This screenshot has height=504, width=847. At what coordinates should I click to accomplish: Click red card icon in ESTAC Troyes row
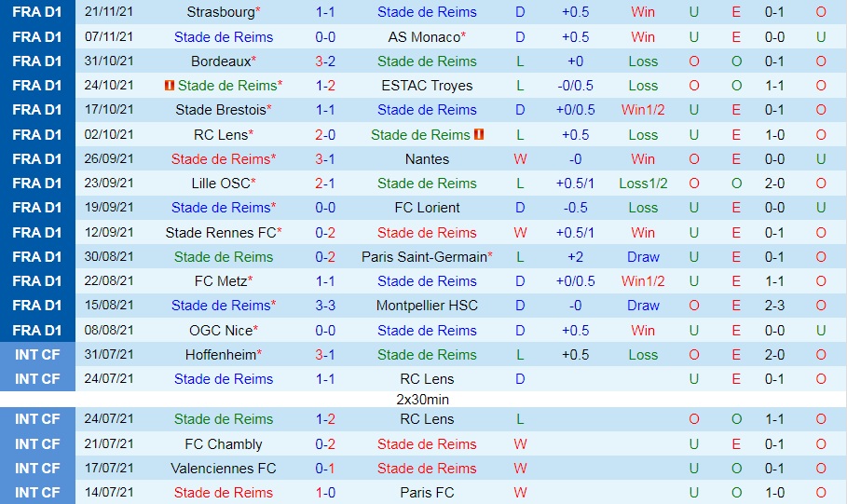169,86
